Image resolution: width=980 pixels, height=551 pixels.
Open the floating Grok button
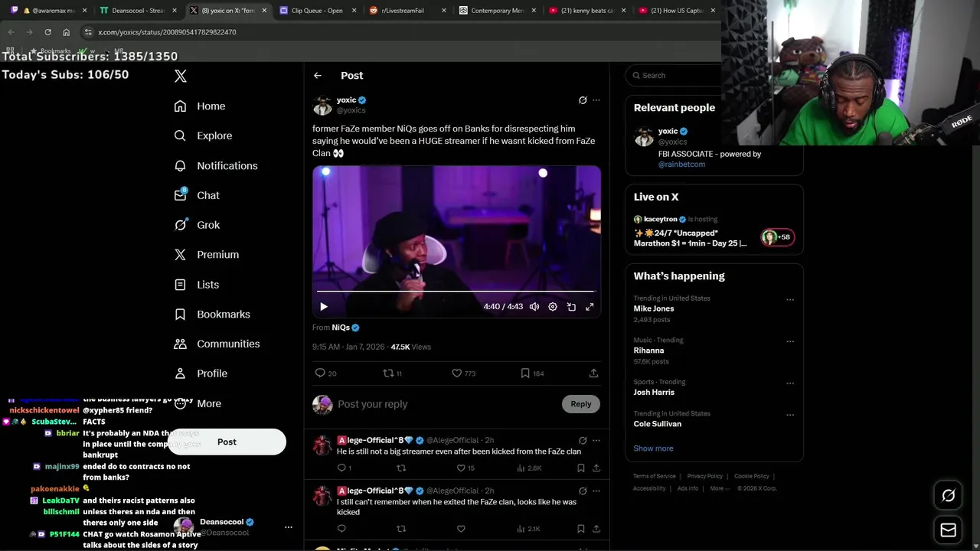(948, 496)
